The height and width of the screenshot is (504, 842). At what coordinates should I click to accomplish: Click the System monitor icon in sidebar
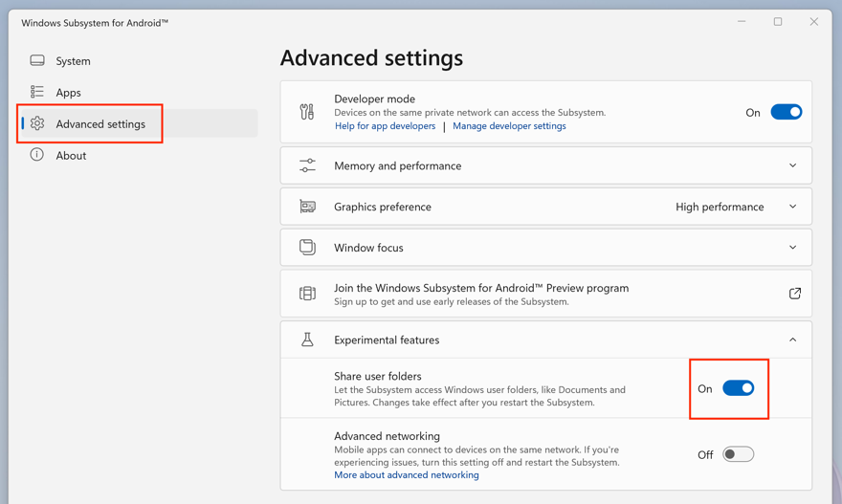[37, 60]
